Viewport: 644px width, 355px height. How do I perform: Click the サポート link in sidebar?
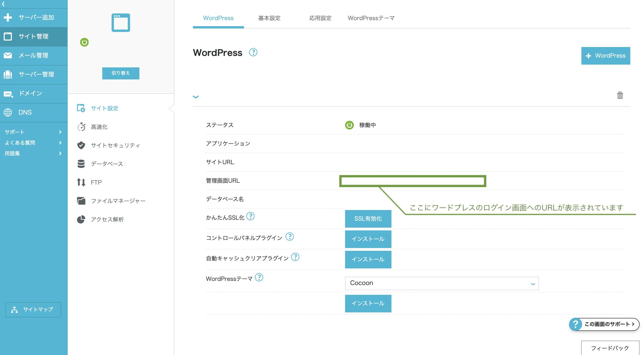(x=14, y=132)
